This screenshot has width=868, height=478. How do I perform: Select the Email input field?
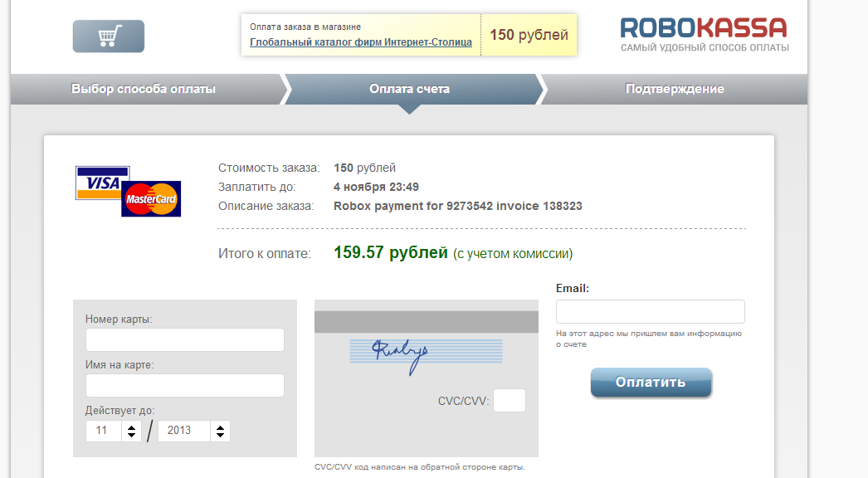pos(650,311)
